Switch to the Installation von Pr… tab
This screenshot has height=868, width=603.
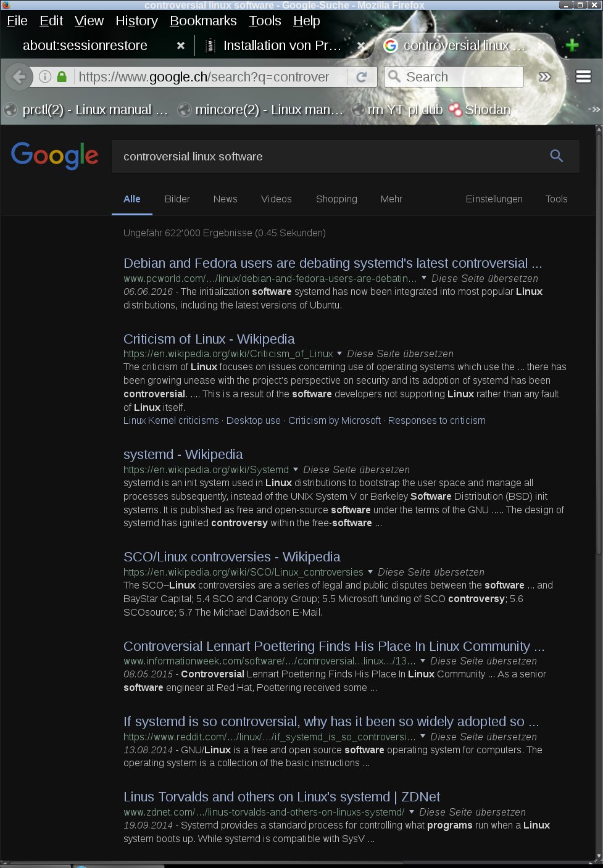(282, 46)
